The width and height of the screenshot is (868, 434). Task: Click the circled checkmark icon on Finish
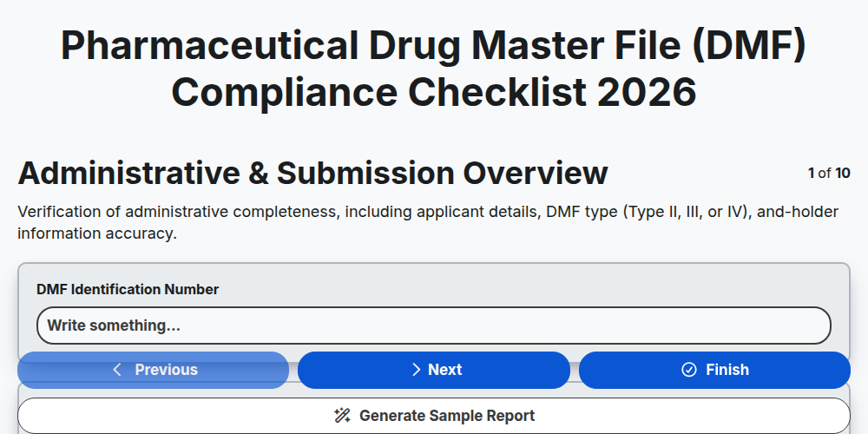click(x=689, y=370)
